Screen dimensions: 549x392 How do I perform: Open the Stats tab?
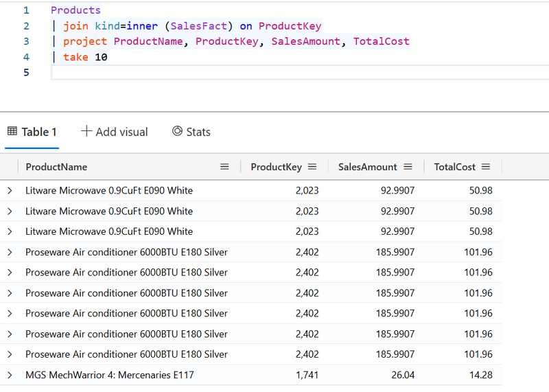[191, 132]
